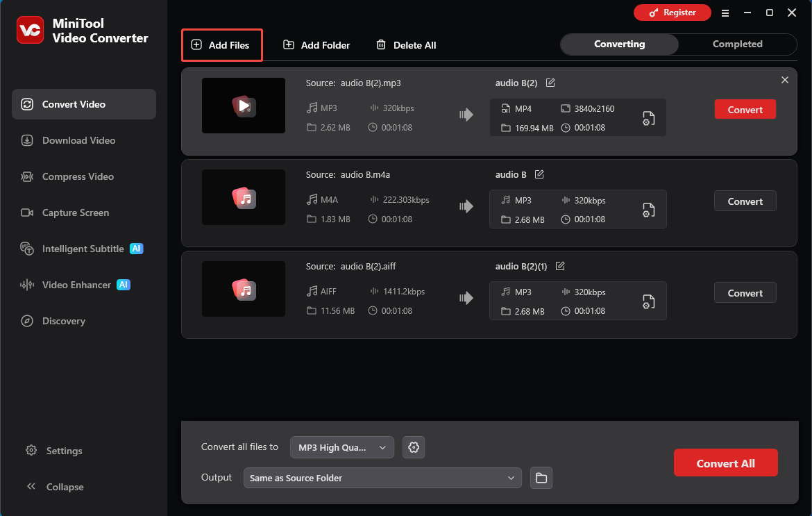Viewport: 812px width, 516px height.
Task: Click the Add Files button
Action: [x=221, y=45]
